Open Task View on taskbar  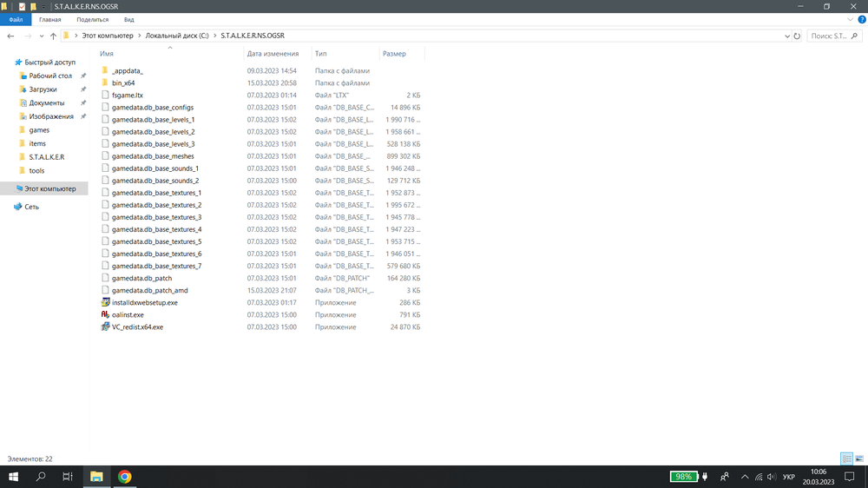68,477
